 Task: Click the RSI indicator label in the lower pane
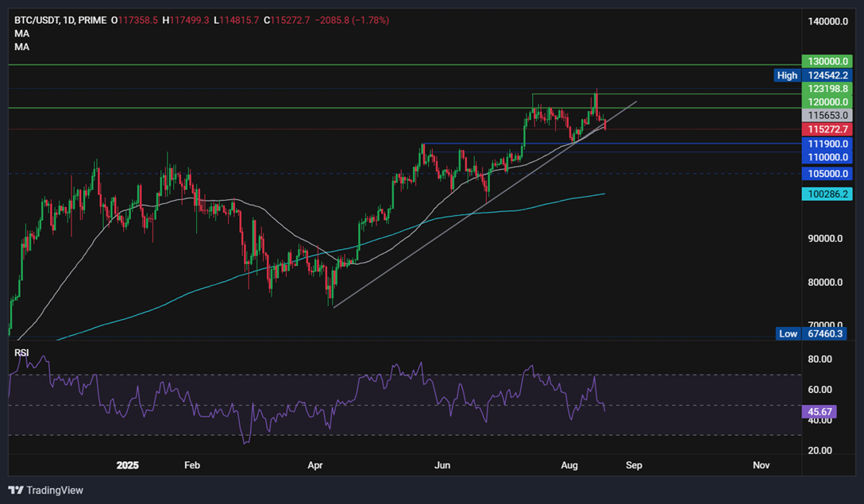point(21,352)
